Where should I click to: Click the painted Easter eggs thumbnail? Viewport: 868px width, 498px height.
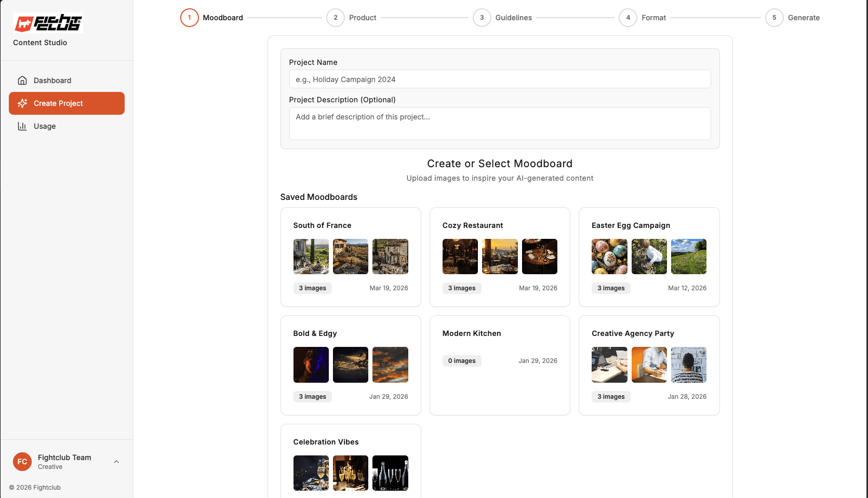click(x=609, y=257)
